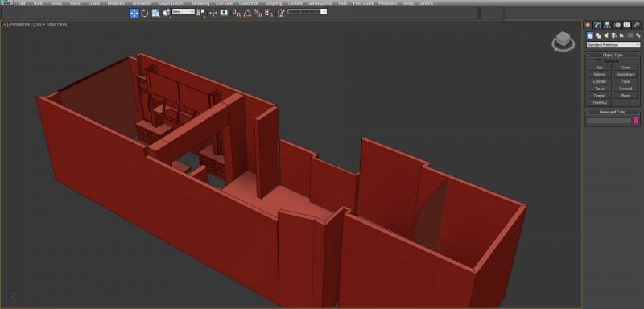Select the Lights category icon
644x309 pixels.
pos(606,35)
